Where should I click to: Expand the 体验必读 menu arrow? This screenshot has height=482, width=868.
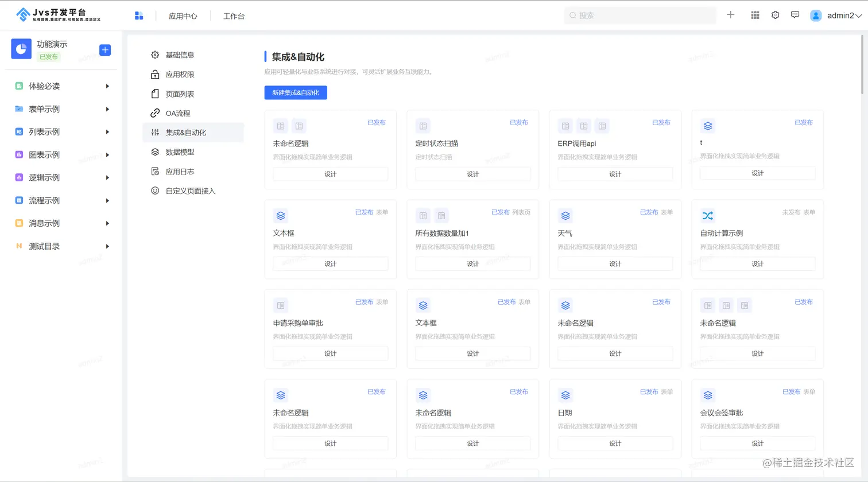pos(107,86)
